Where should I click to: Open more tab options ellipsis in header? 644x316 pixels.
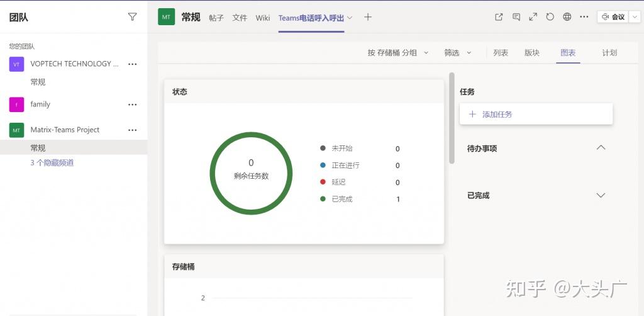[x=584, y=17]
